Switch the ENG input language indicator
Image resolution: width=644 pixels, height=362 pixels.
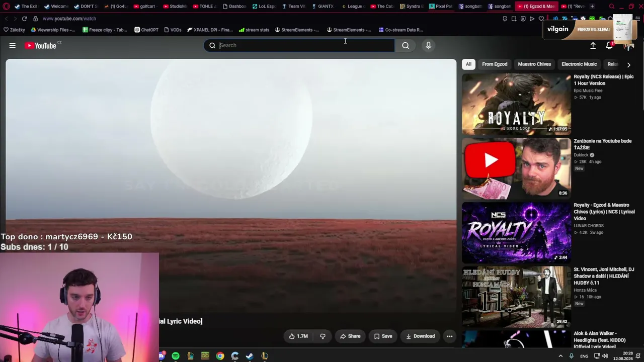coord(584,356)
